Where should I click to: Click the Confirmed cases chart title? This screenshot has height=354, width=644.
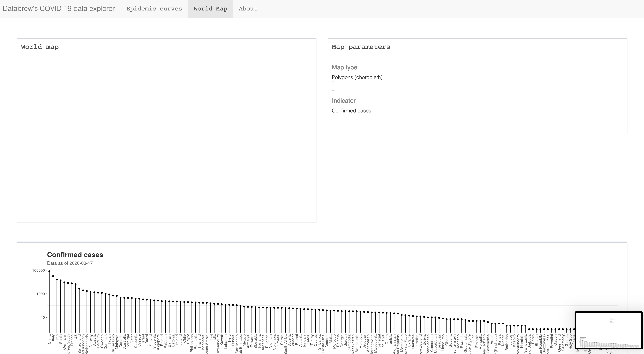[75, 255]
